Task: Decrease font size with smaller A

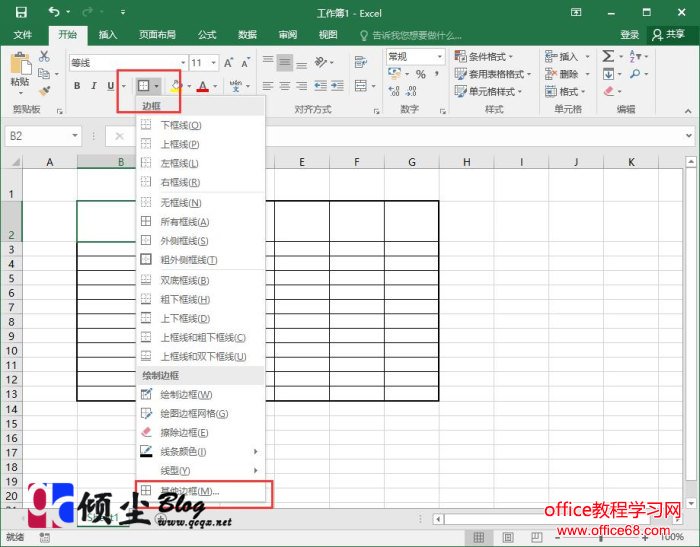Action: pos(245,63)
